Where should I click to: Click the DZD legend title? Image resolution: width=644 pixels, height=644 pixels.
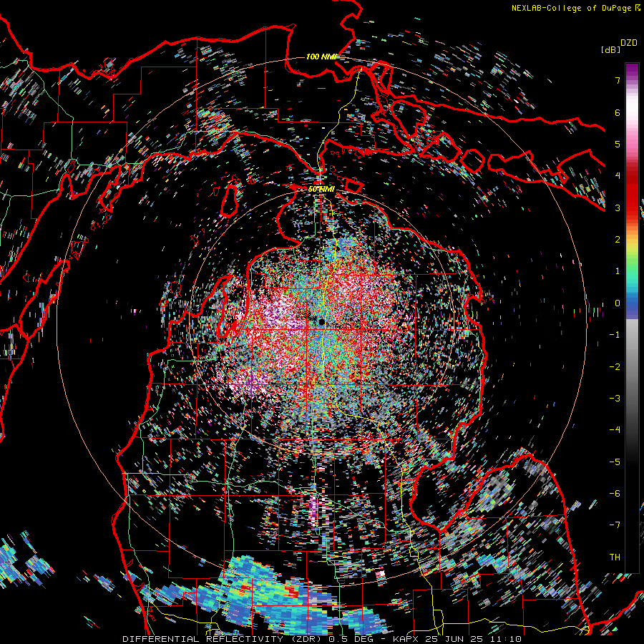tap(628, 43)
